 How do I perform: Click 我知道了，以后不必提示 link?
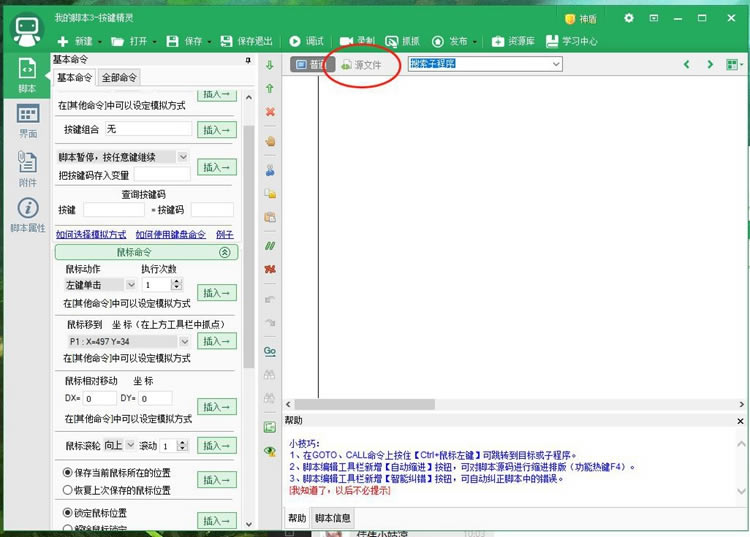[340, 491]
